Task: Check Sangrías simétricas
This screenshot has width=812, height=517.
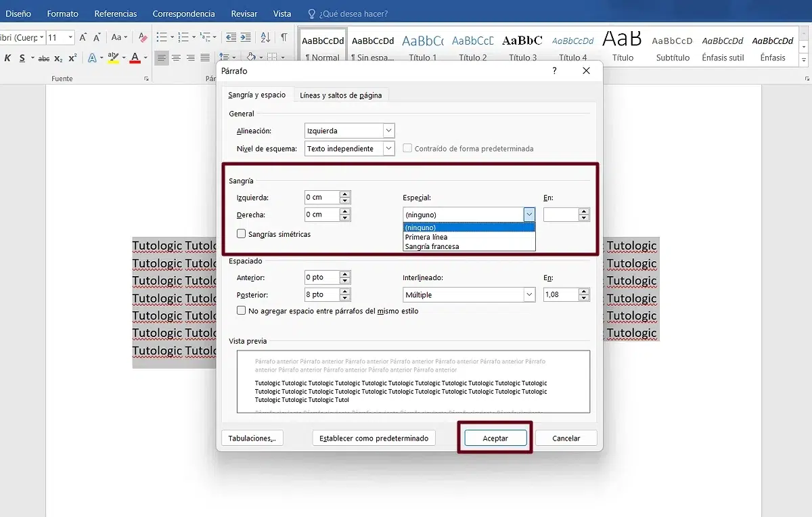Action: pos(242,233)
